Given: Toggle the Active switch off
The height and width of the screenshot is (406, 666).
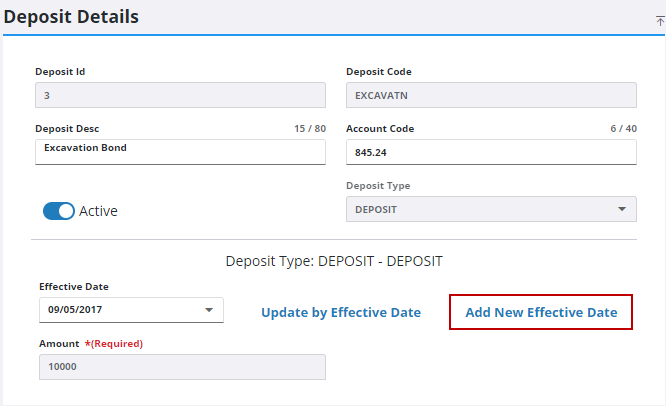Looking at the screenshot, I should (58, 211).
